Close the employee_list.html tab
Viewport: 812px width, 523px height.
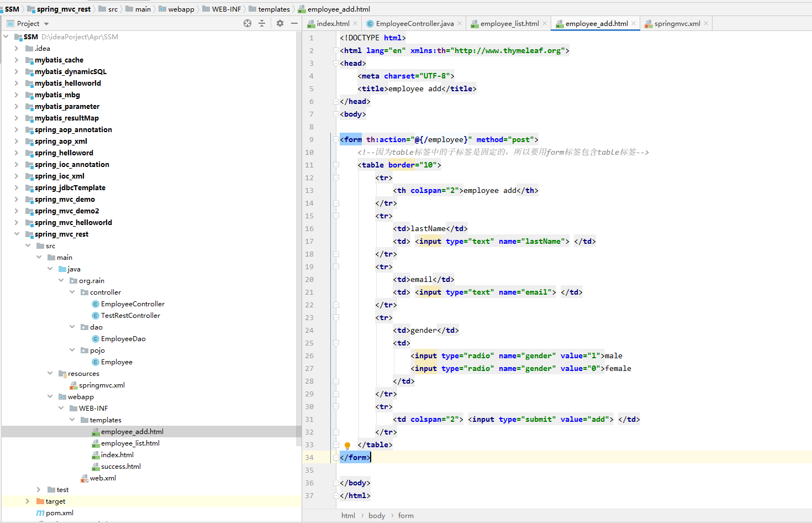(x=545, y=23)
